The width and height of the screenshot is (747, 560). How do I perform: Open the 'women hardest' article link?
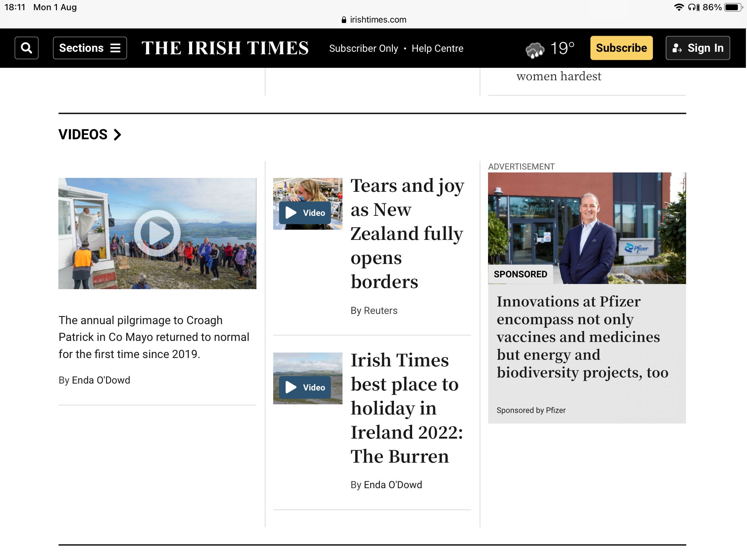coord(558,76)
